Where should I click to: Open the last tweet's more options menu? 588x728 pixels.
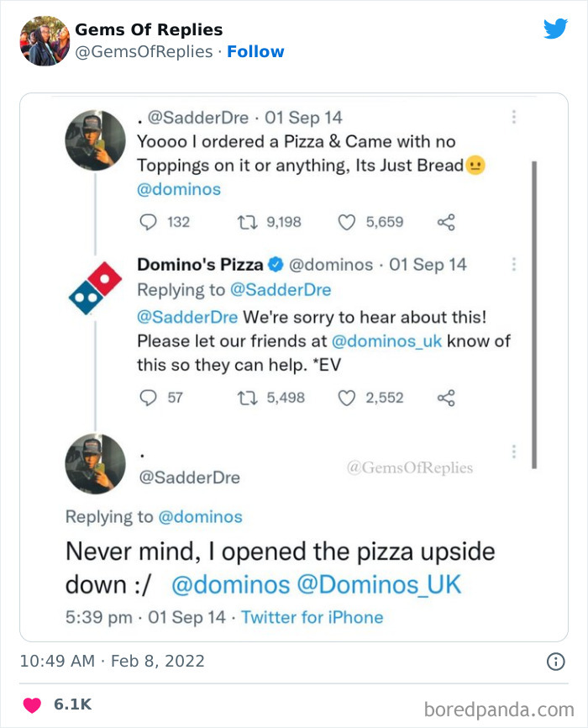coord(513,451)
